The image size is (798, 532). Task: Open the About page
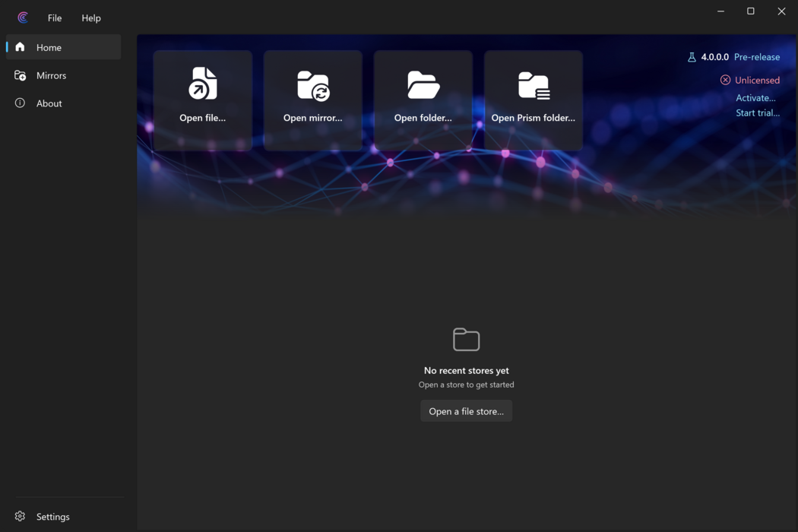[64, 103]
